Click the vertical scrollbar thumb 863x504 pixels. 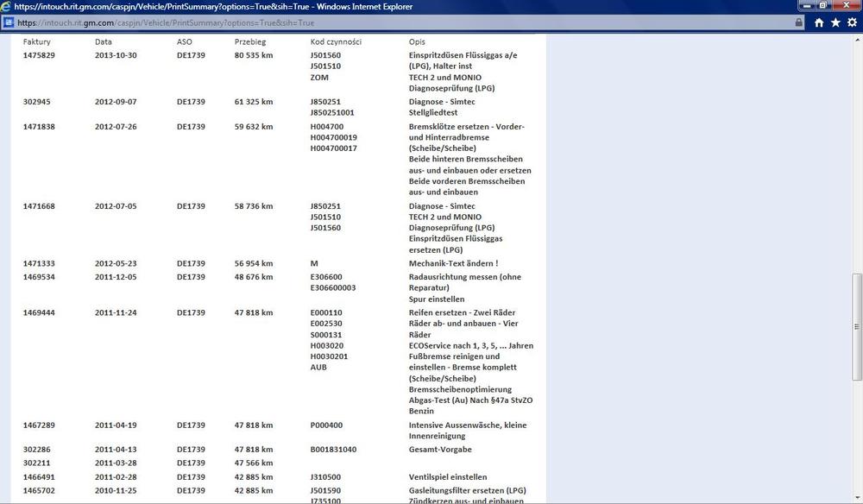857,327
